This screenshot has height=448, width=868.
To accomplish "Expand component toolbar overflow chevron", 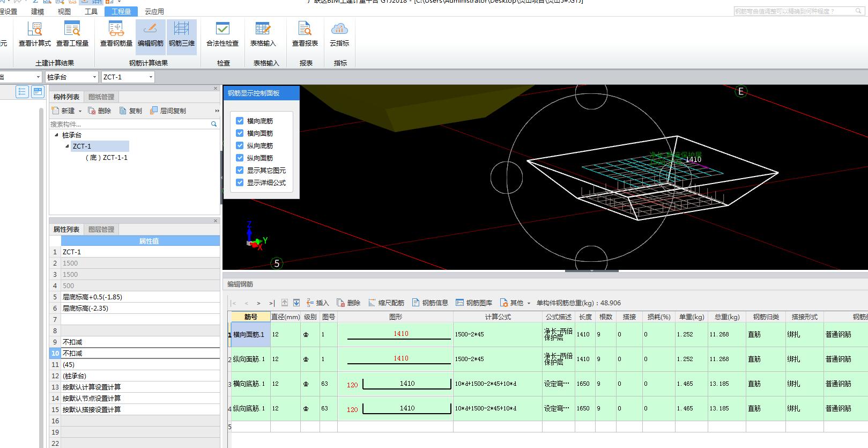I will pyautogui.click(x=217, y=111).
